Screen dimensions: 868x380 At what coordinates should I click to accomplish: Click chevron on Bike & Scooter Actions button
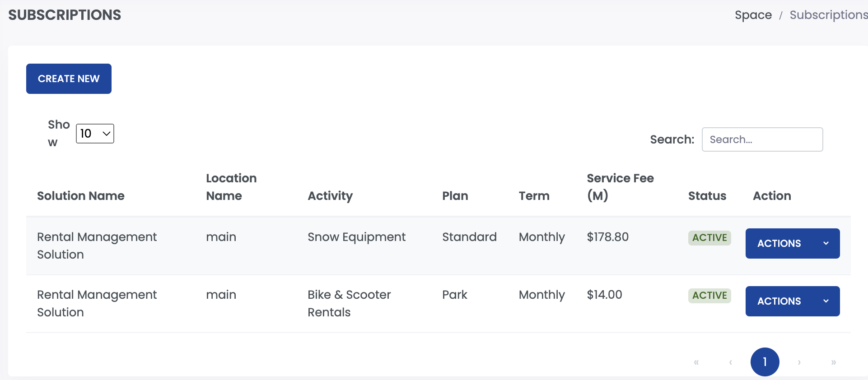pyautogui.click(x=826, y=301)
